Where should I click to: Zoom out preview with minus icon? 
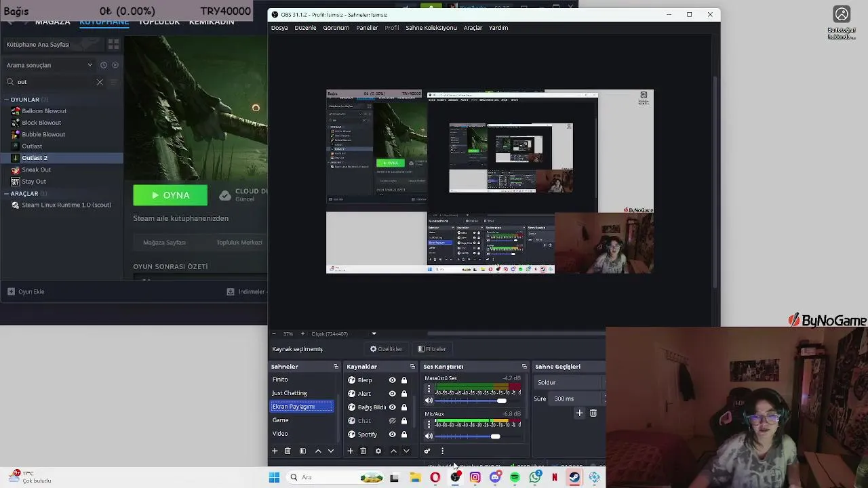pos(274,333)
